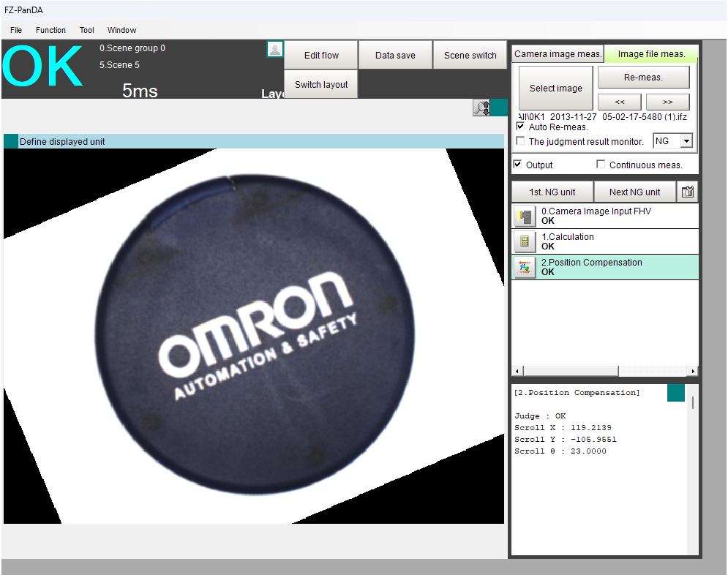Click flow list scroll left arrow

pos(517,371)
